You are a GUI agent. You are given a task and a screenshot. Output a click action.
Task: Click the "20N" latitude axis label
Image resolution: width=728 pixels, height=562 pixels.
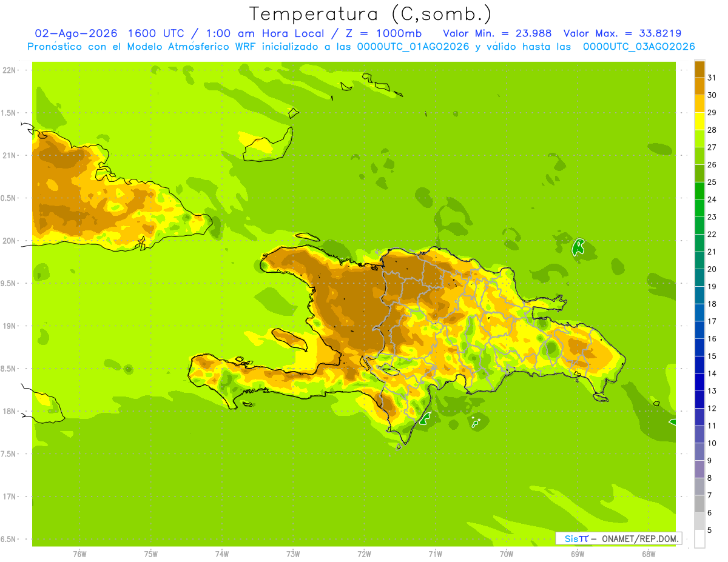pyautogui.click(x=9, y=241)
